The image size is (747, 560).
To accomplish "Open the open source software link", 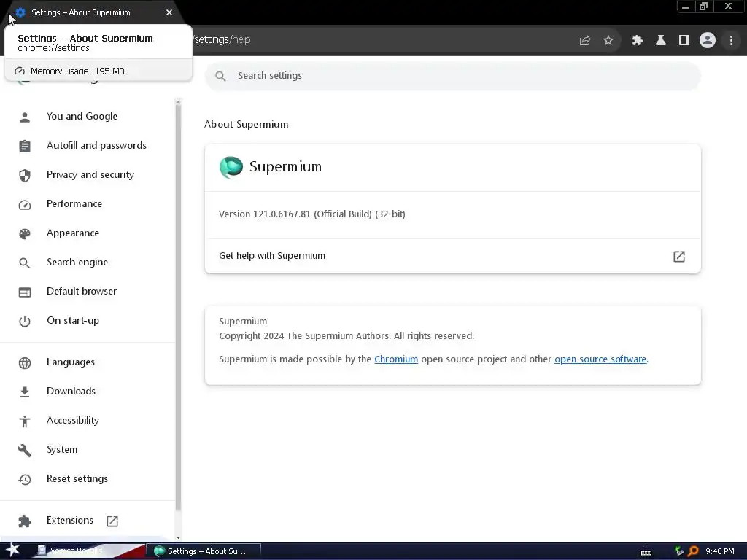I will click(600, 359).
